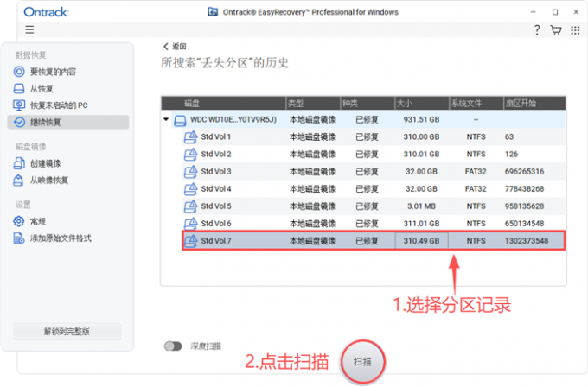Click the 添加原始文件格式 icon
Screen dimensions: 588x387
pyautogui.click(x=19, y=238)
